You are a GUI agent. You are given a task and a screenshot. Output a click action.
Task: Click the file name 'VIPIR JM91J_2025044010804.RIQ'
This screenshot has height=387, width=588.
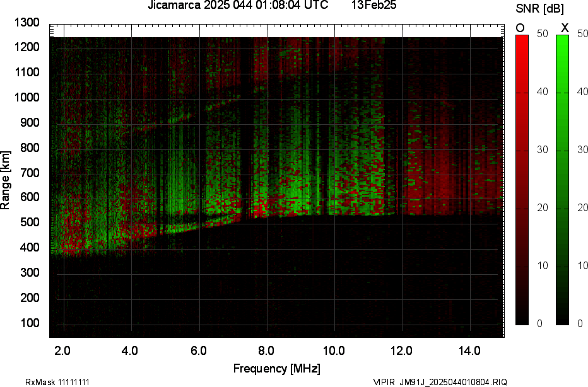coord(440,382)
